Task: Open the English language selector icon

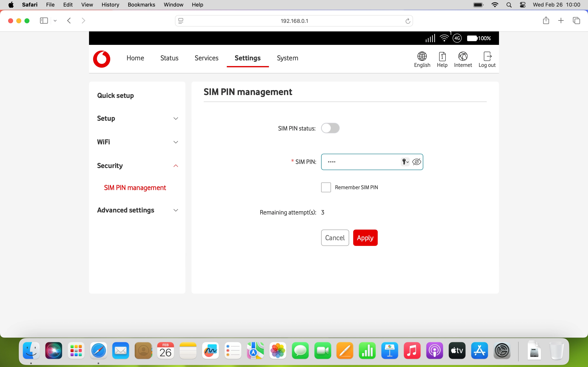Action: pos(422,56)
